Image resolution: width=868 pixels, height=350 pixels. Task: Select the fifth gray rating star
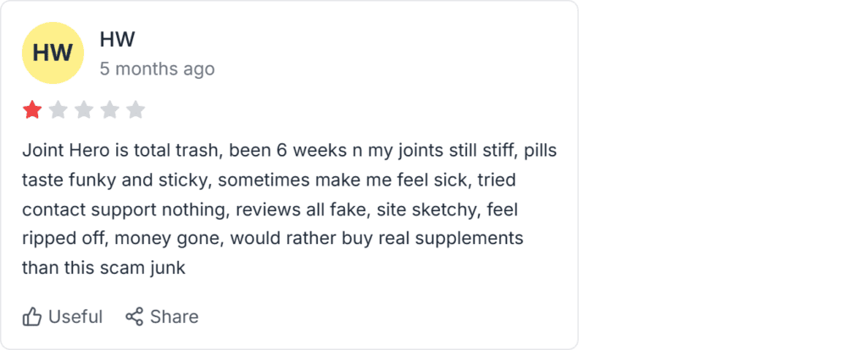(x=135, y=110)
